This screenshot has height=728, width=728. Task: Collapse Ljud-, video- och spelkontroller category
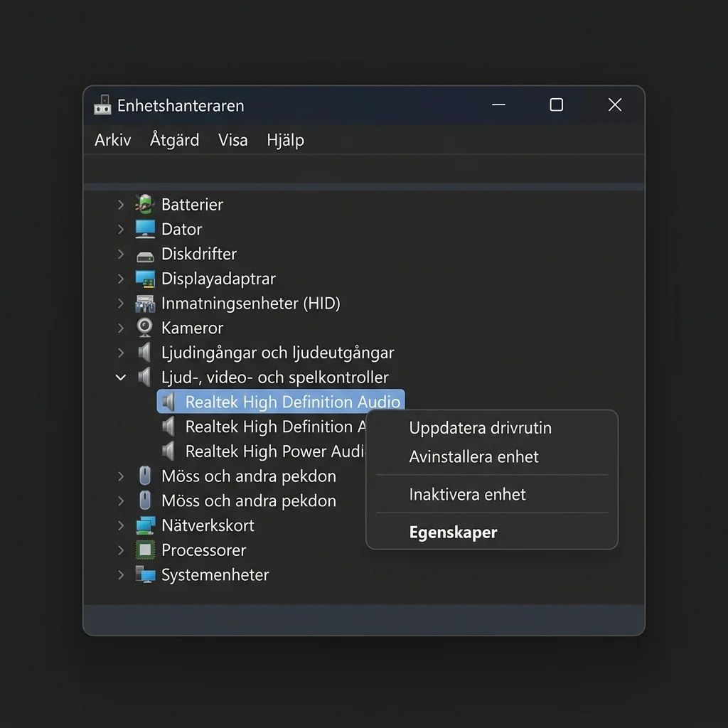pos(121,378)
